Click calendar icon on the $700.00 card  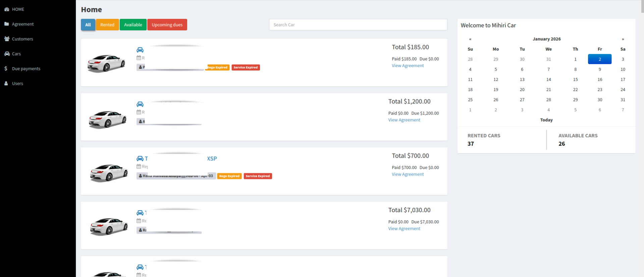pyautogui.click(x=139, y=167)
